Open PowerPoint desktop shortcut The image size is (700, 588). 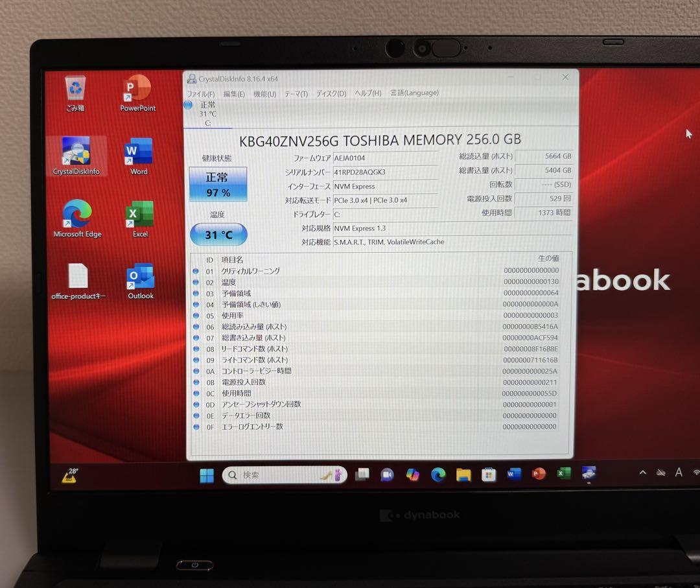point(137,93)
